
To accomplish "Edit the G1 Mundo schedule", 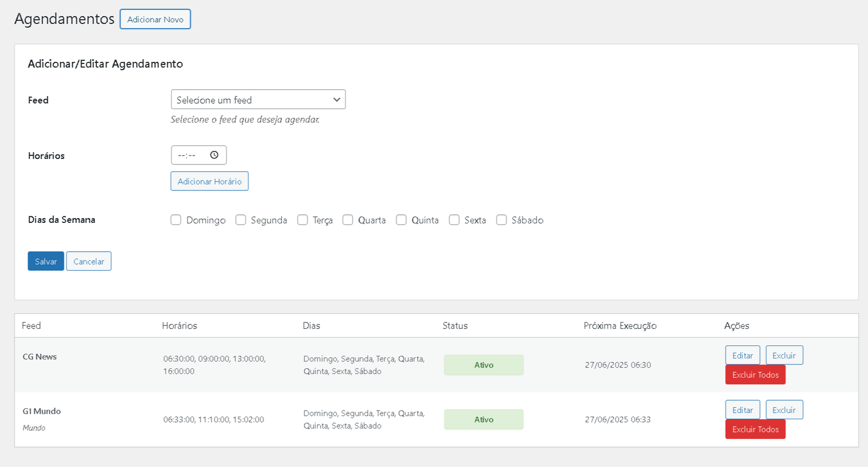I will tap(742, 410).
